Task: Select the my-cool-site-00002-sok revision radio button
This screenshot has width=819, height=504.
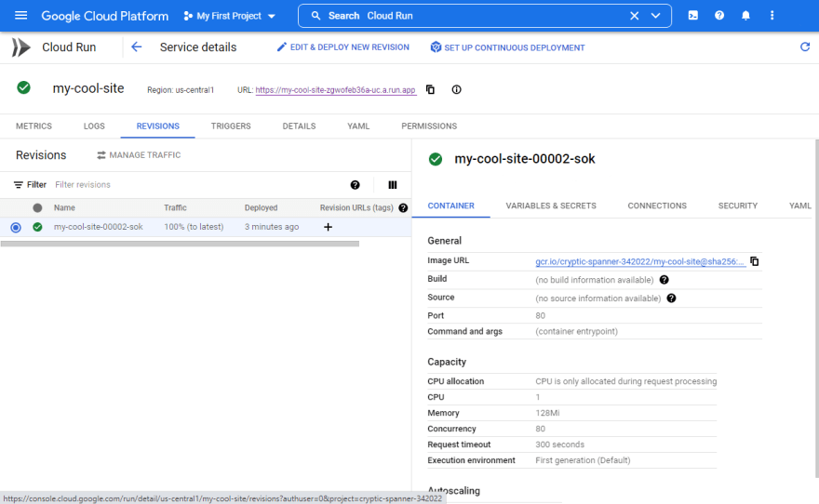Action: [x=16, y=227]
